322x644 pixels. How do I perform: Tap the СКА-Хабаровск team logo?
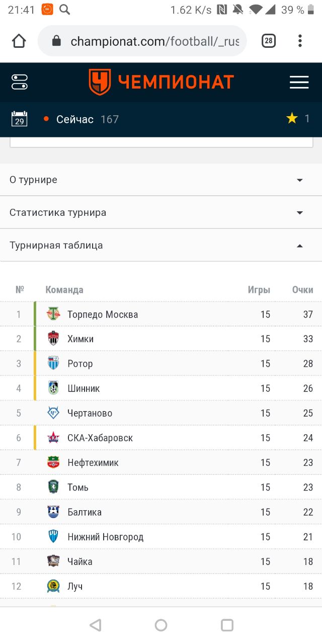point(53,438)
